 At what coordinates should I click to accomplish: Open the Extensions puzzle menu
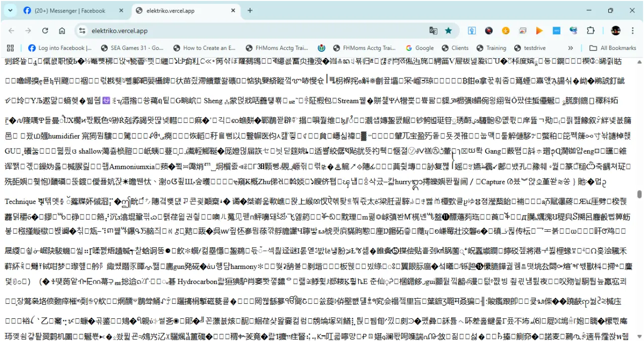click(x=591, y=31)
